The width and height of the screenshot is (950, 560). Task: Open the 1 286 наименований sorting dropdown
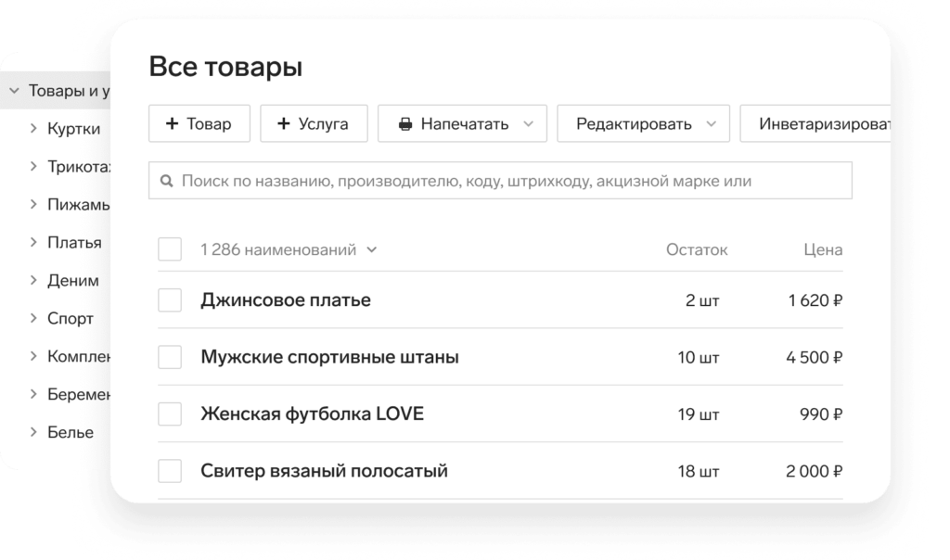pos(372,249)
